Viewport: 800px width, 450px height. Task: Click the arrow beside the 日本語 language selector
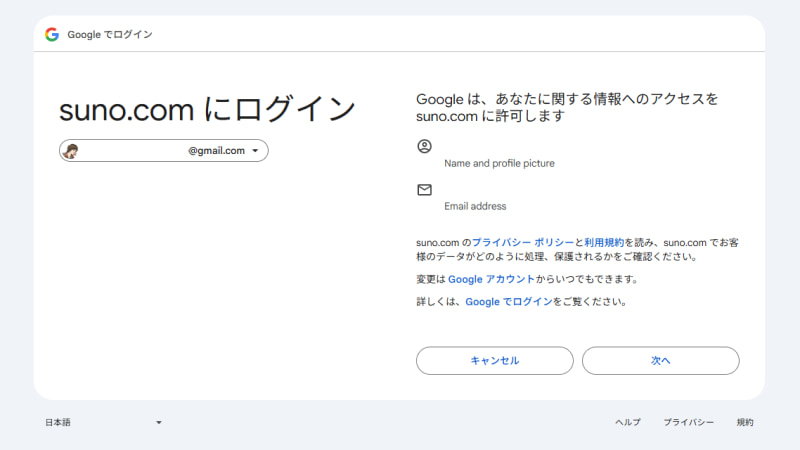click(158, 422)
